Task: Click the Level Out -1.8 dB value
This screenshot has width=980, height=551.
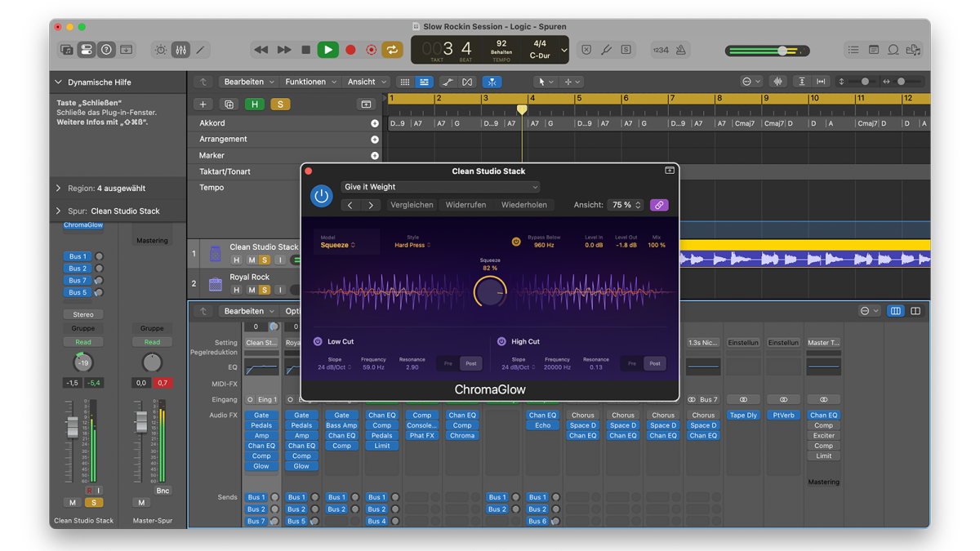Action: click(x=626, y=245)
